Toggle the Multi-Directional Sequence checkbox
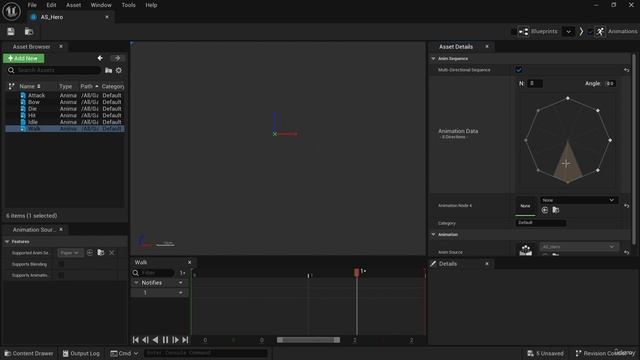 pyautogui.click(x=519, y=70)
